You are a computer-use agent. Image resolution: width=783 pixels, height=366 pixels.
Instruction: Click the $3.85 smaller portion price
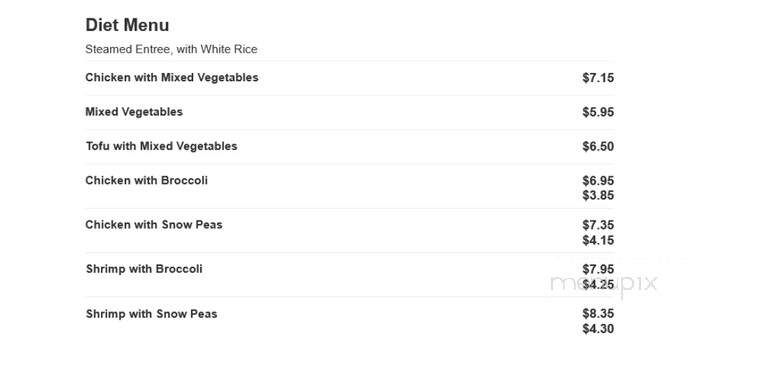point(598,195)
